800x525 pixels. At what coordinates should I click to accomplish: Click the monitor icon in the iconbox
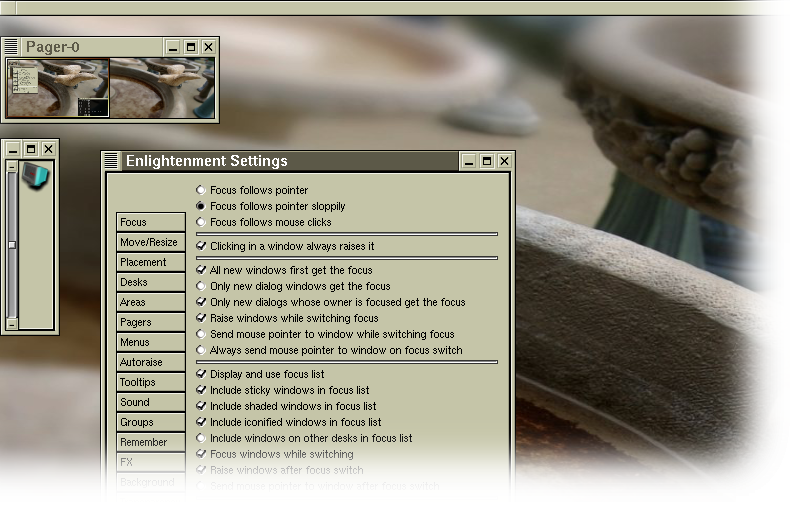[36, 177]
